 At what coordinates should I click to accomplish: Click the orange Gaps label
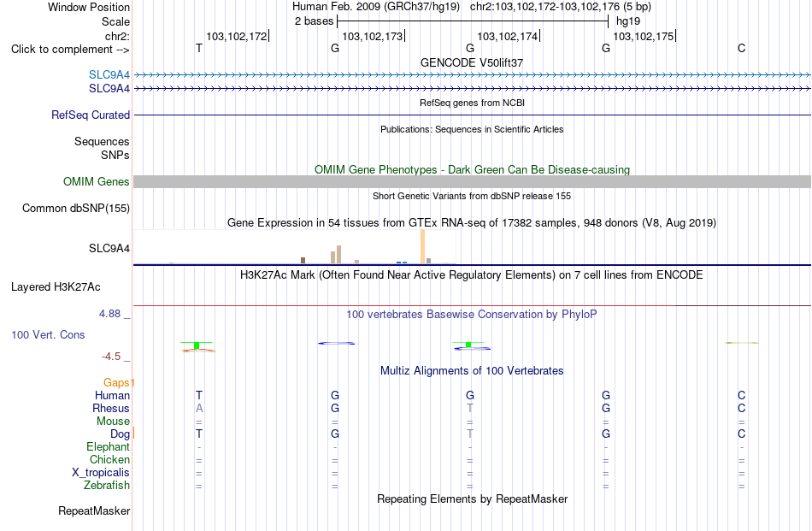(116, 382)
